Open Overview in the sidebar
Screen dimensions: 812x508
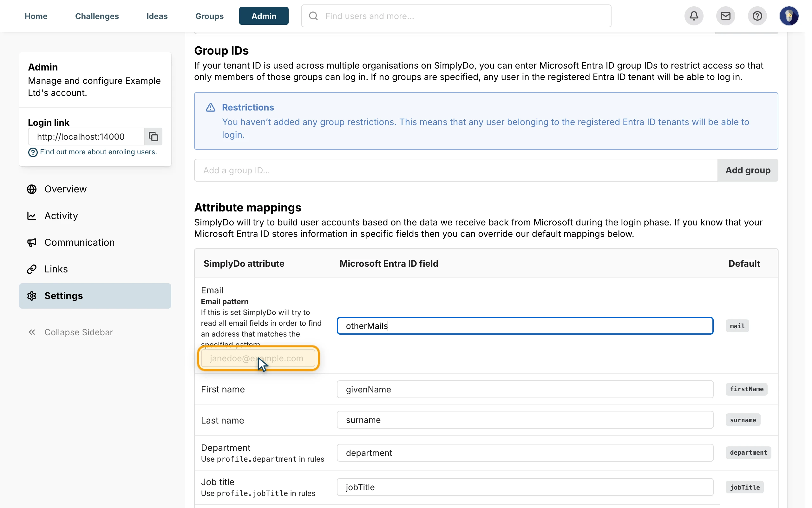tap(95, 189)
